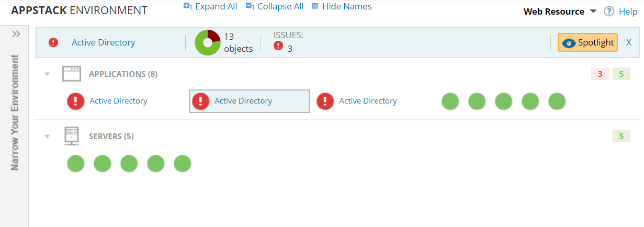
Task: Click fifth green application status circle
Action: (x=557, y=101)
